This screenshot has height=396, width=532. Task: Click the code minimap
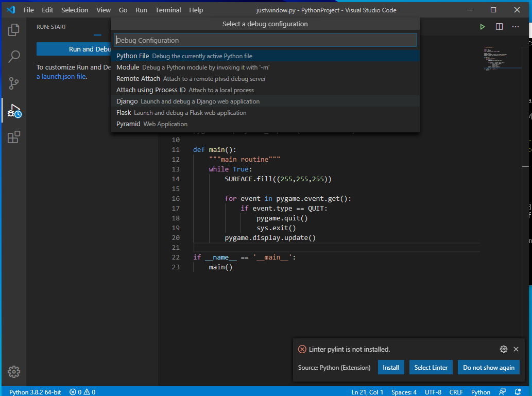[x=502, y=58]
